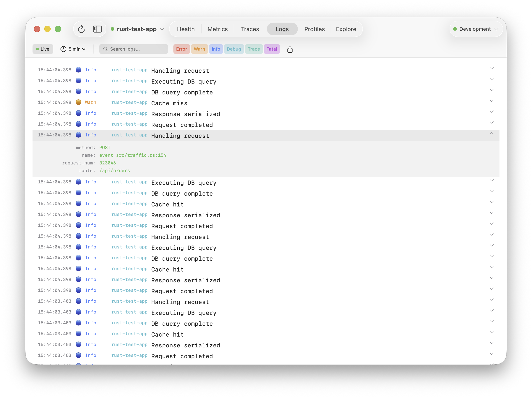Refresh the log view

[x=81, y=29]
